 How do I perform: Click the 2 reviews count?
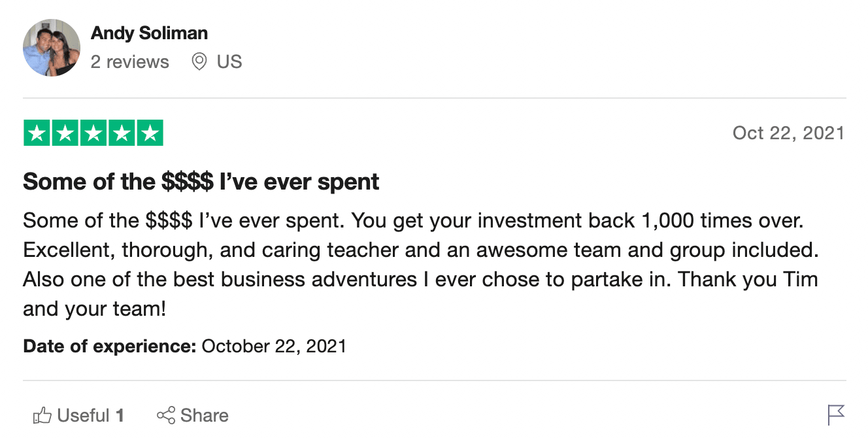point(129,62)
